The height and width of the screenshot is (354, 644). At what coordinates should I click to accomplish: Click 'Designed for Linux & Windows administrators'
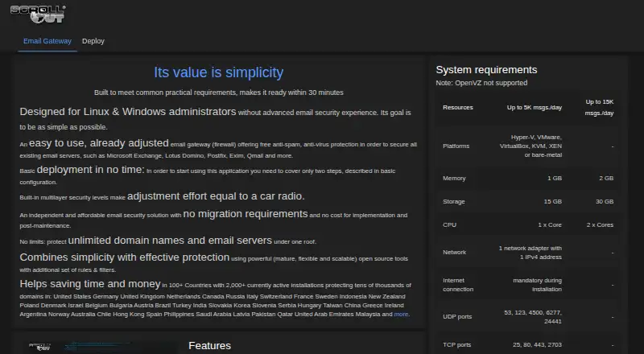(128, 112)
